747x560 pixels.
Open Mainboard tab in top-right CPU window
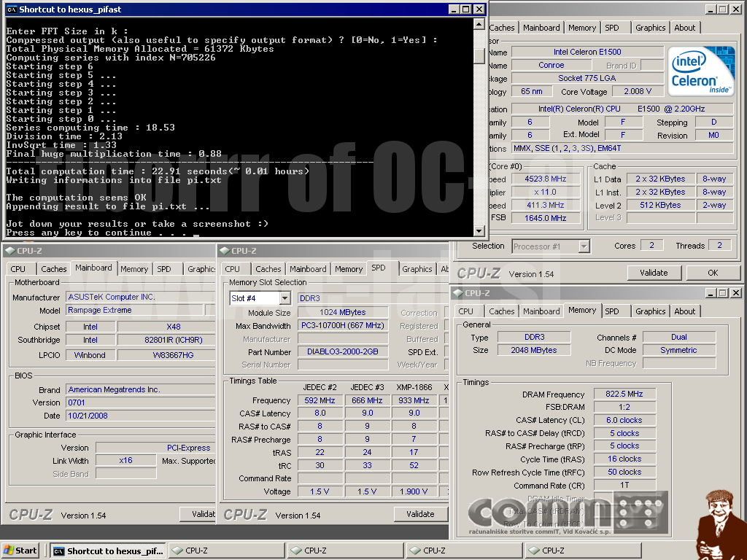(x=541, y=28)
